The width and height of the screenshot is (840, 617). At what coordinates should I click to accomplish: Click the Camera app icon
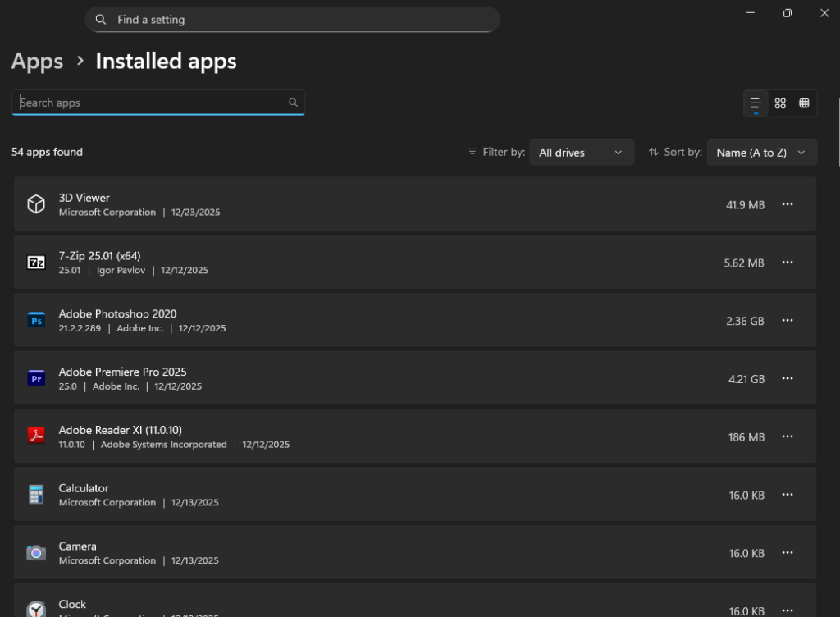pyautogui.click(x=36, y=552)
